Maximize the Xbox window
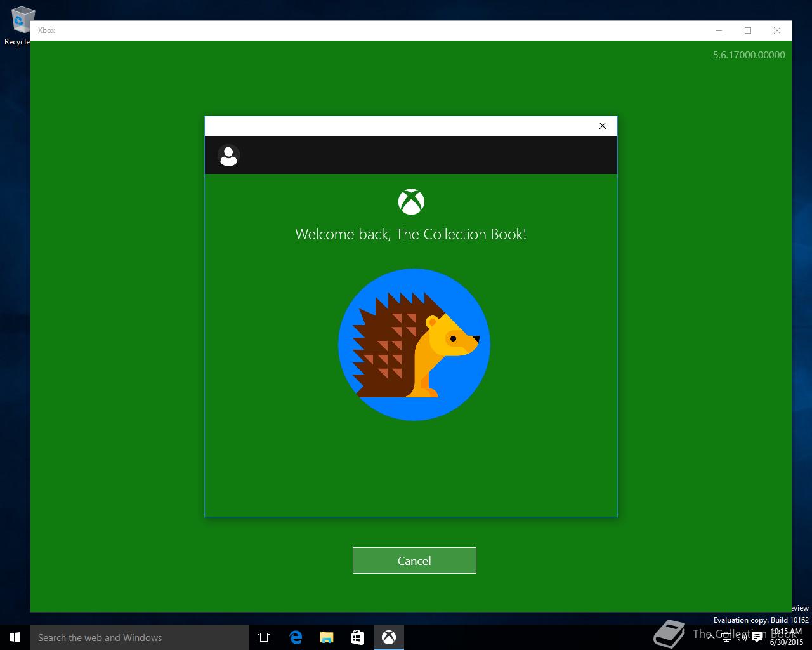 [x=748, y=30]
